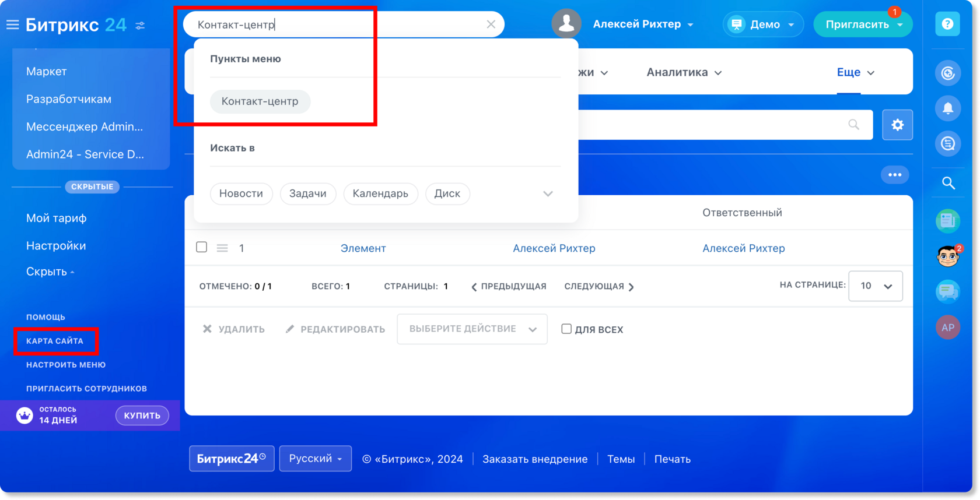The height and width of the screenshot is (500, 980).
Task: Select the Контакт-центр menu suggestion
Action: 260,101
